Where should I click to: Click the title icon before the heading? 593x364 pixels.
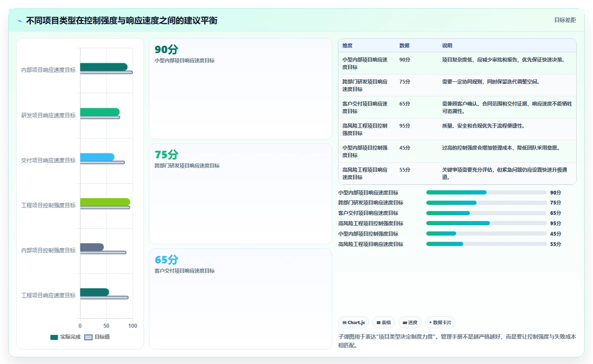click(20, 21)
